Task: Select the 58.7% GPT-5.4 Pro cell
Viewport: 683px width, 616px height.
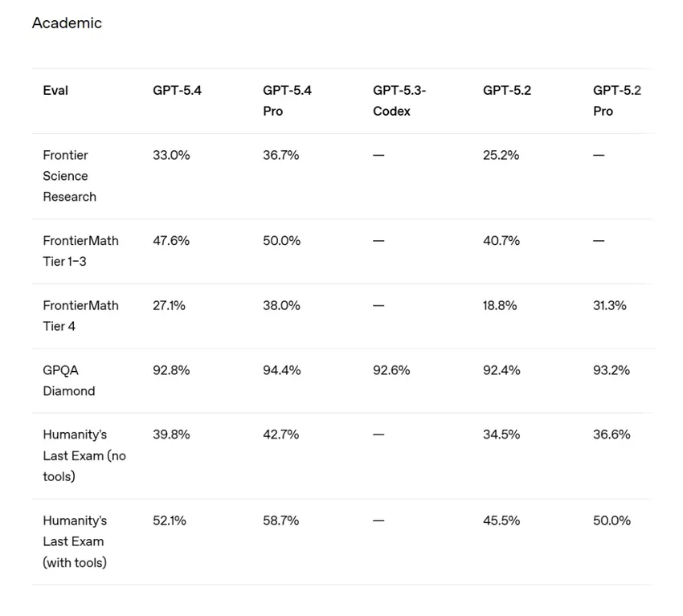Action: [x=281, y=520]
